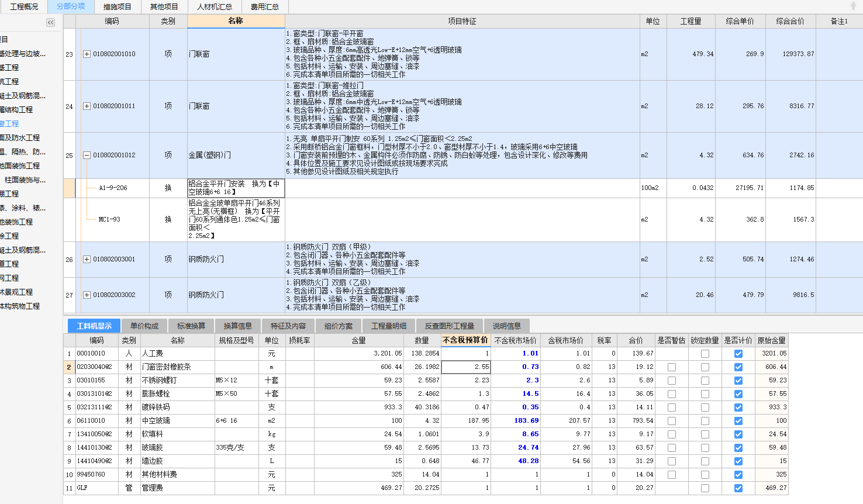Image resolution: width=863 pixels, height=504 pixels.
Task: Toggle 是否暂估 for 玻璃胶
Action: point(672,448)
